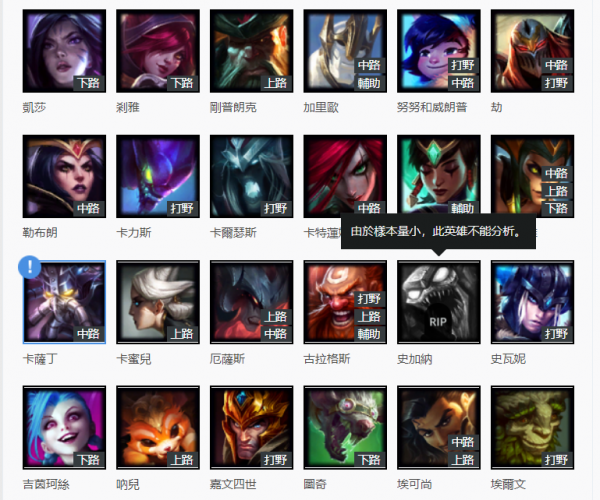Click the 吉茵珂絲 name link

click(x=46, y=484)
